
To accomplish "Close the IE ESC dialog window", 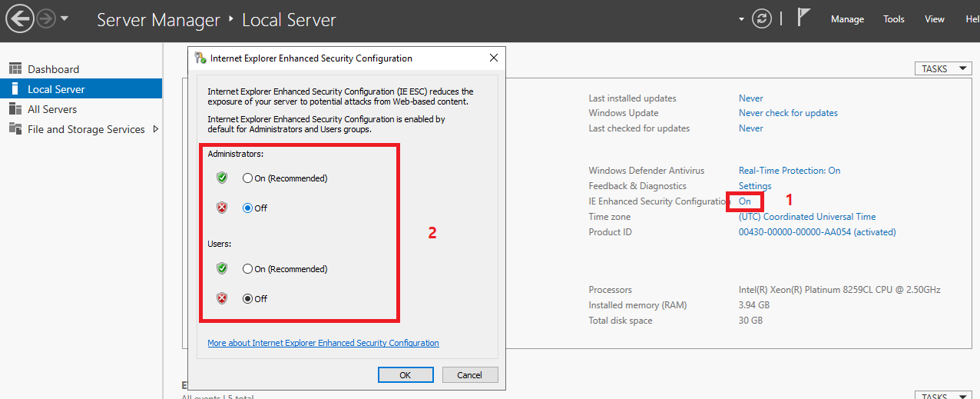I will tap(494, 58).
